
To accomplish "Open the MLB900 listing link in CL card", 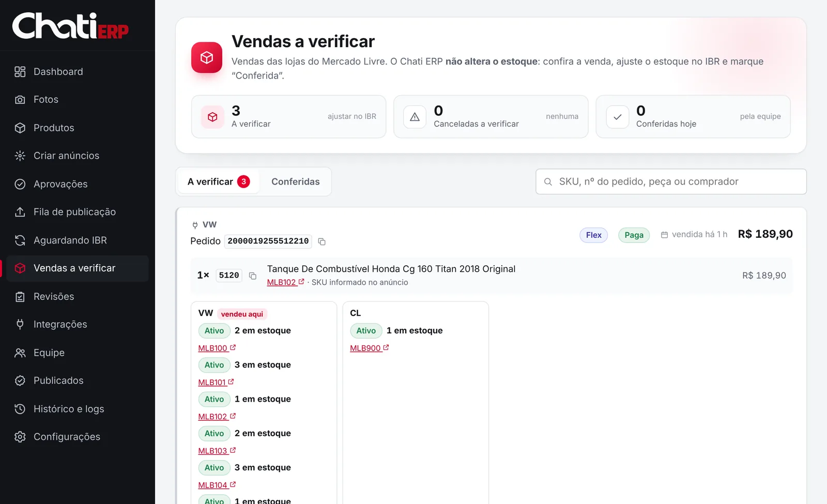I will [x=370, y=348].
